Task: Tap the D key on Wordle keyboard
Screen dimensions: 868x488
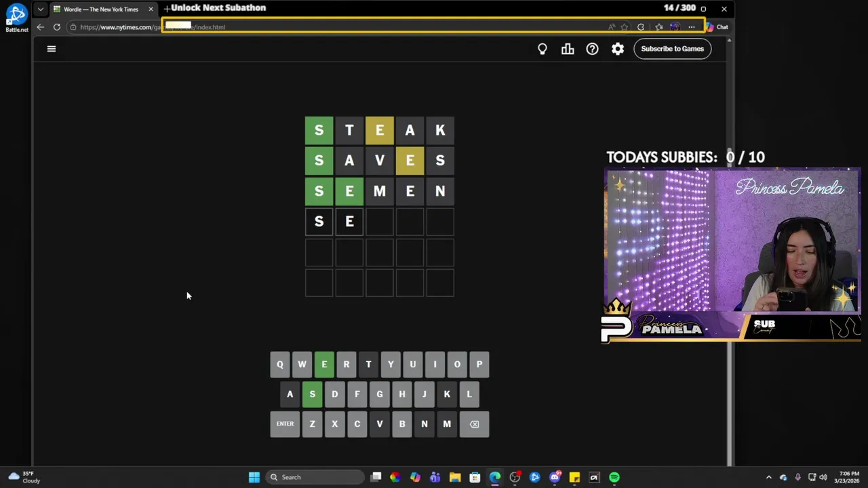Action: coord(335,394)
